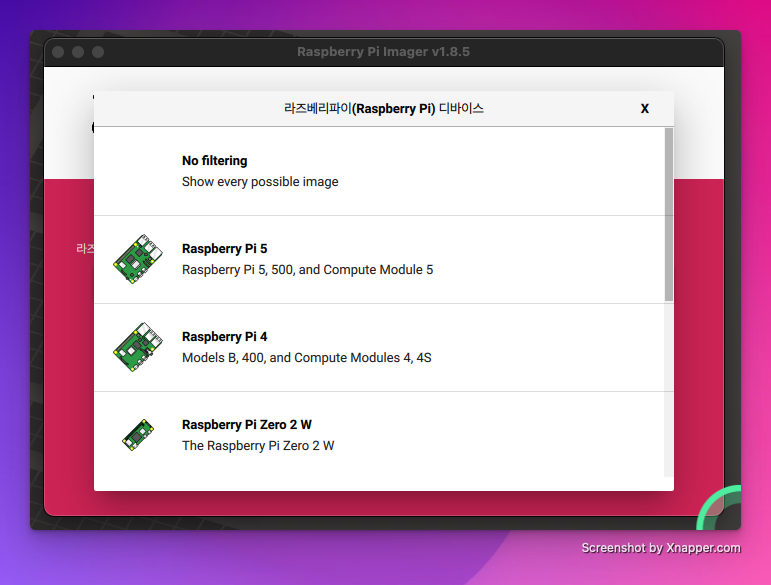Click the Raspberry Pi Imager v1.8.5 title bar text
The height and width of the screenshot is (585, 771).
click(384, 52)
